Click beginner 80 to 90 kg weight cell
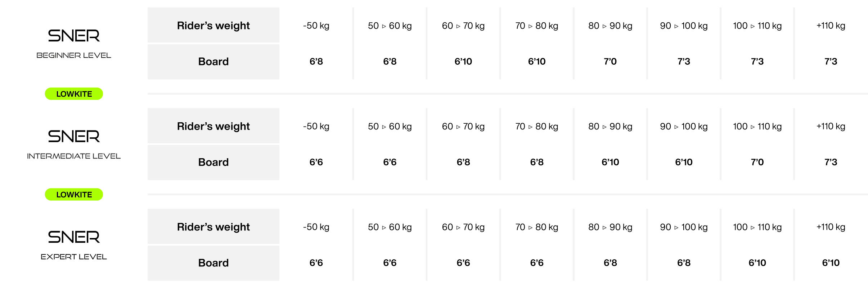868x288 pixels. (610, 26)
